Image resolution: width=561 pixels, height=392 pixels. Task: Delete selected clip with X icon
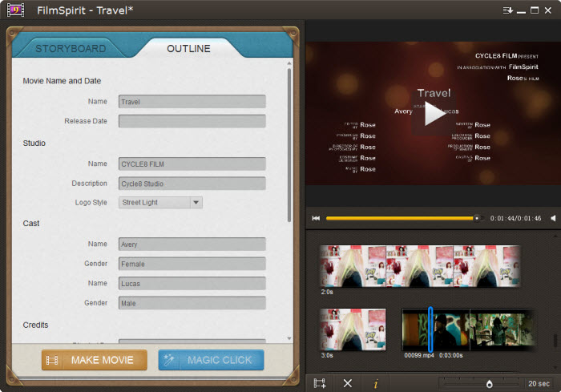347,383
